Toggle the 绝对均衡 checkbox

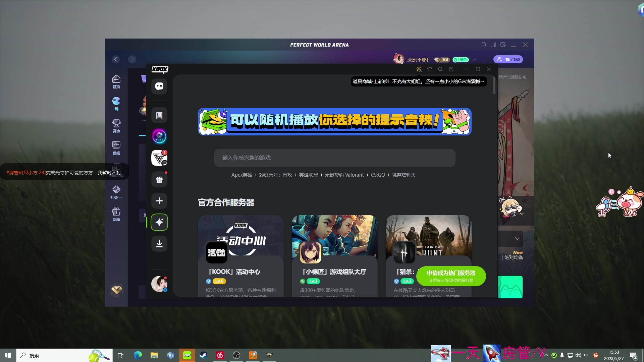coord(500,257)
